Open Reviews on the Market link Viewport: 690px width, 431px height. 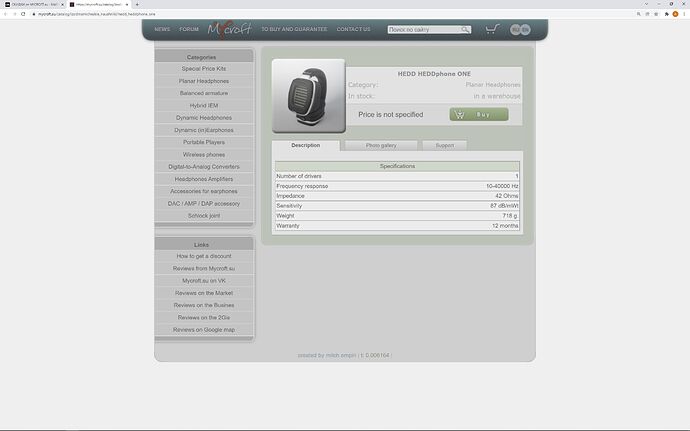(x=204, y=293)
